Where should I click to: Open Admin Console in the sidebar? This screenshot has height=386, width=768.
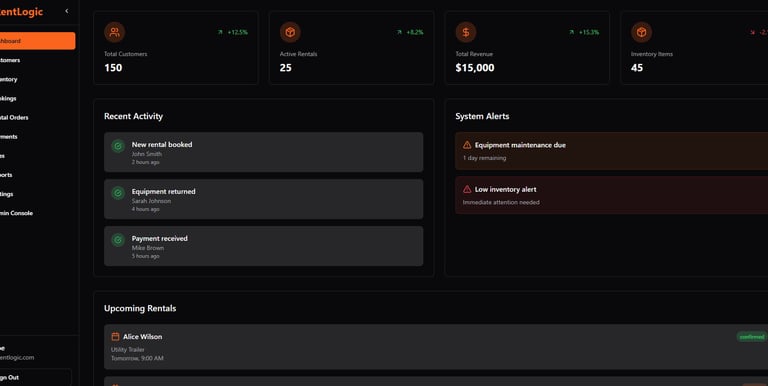37,213
